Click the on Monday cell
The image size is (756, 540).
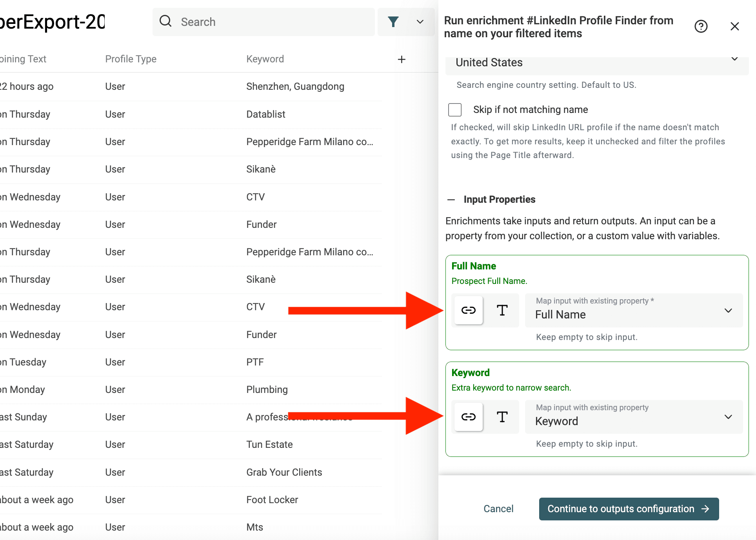click(22, 389)
